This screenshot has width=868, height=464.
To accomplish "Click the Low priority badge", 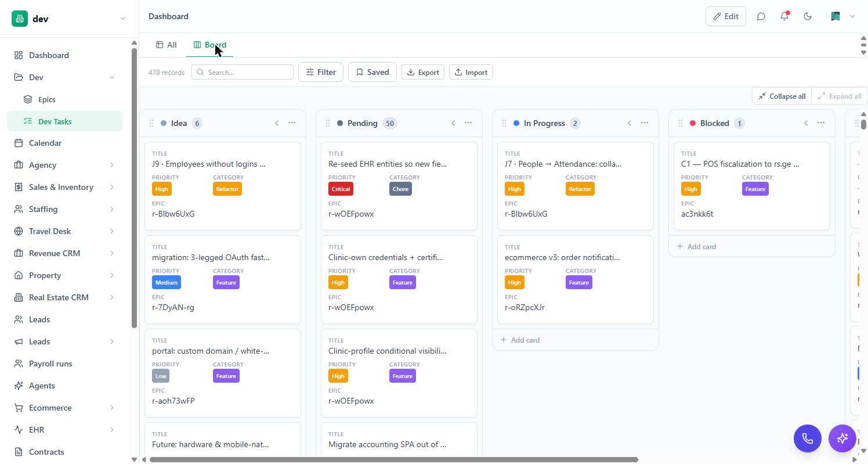I will click(161, 376).
